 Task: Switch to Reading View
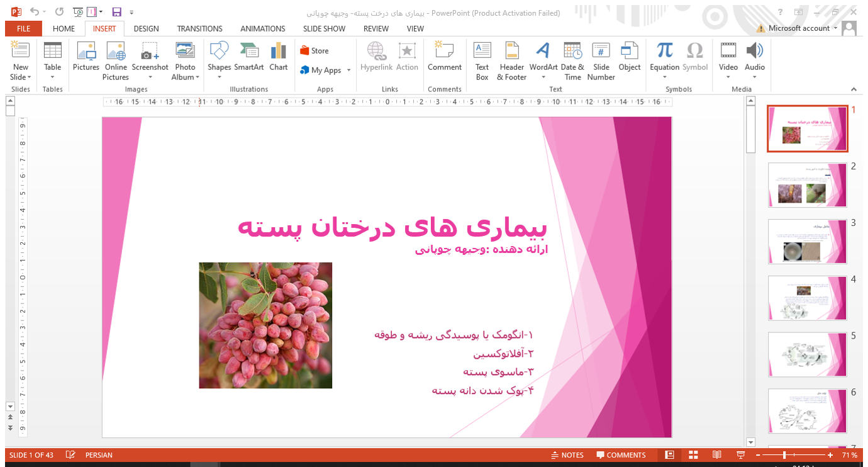[716, 455]
